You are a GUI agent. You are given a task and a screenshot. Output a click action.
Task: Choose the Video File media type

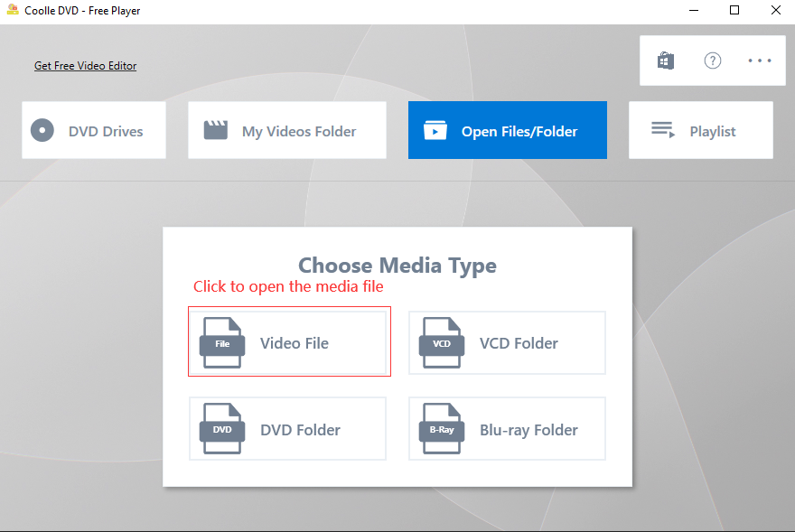coord(294,343)
